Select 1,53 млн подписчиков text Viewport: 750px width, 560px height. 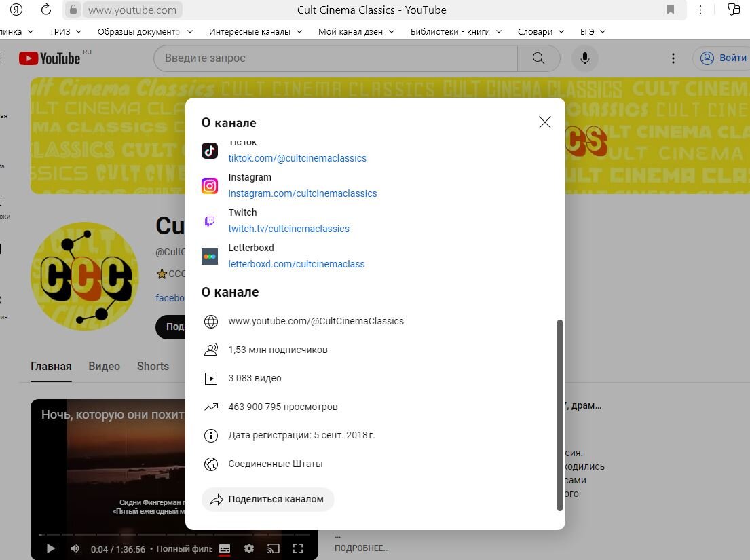278,350
